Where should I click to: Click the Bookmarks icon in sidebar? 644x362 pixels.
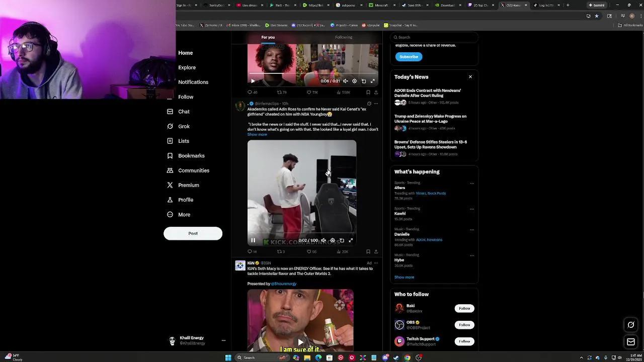[x=170, y=156]
